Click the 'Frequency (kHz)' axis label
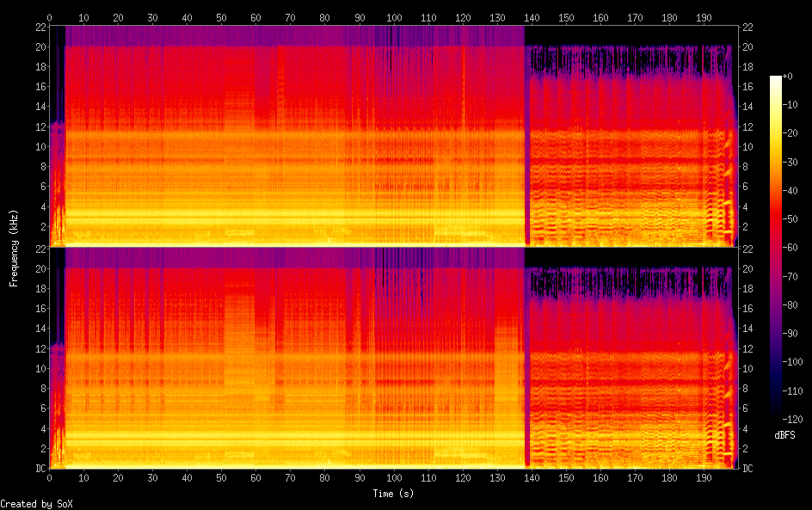This screenshot has height=510, width=812. coord(14,247)
